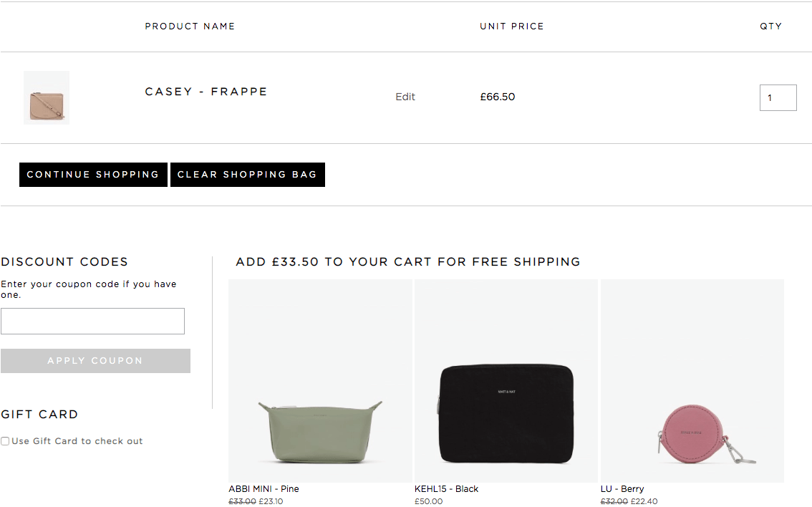Click the £66.50 unit price text
Screen dimensions: 812x507
498,97
